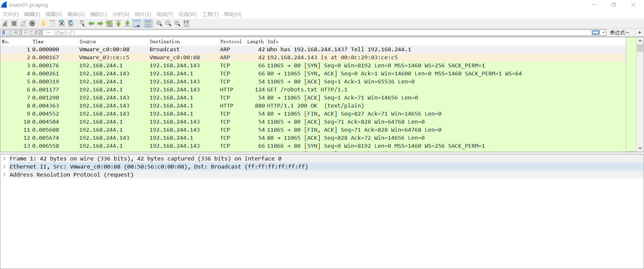
Task: Click the restart capture icon
Action: click(x=23, y=23)
